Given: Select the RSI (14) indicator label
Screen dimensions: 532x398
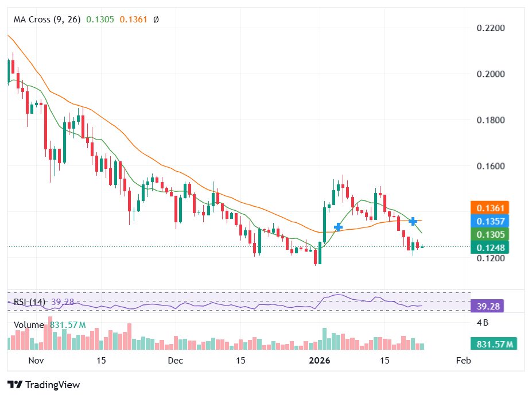Looking at the screenshot, I should 29,302.
